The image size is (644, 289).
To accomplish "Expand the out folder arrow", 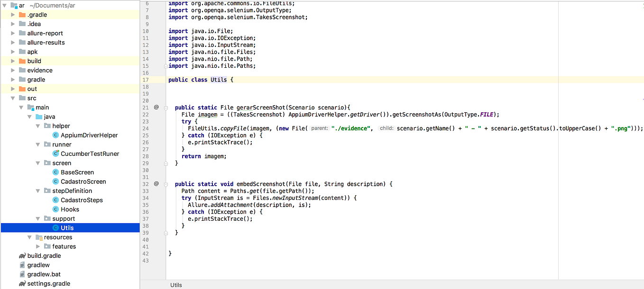I will [x=13, y=89].
